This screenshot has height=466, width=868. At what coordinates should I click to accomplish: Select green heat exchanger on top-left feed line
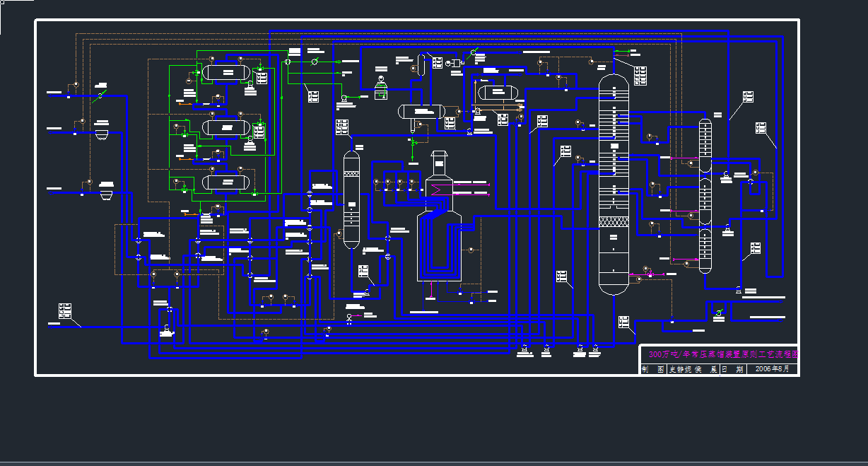[100, 94]
